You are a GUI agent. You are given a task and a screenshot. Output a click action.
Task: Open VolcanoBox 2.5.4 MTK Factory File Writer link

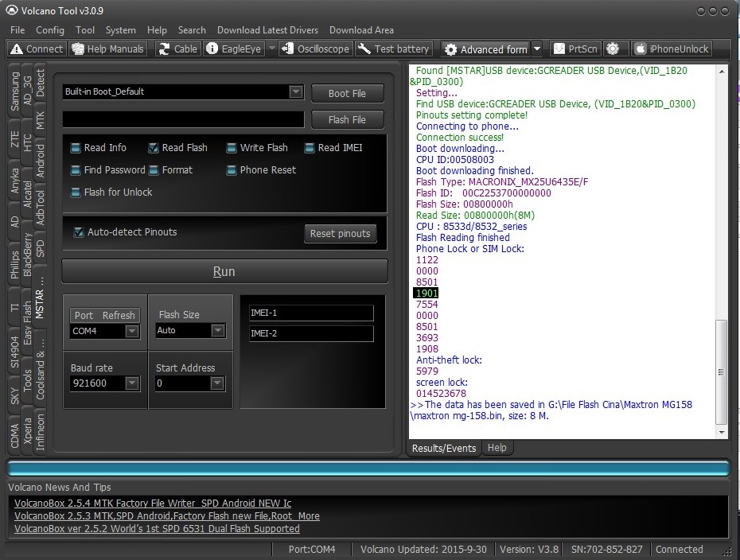point(153,504)
